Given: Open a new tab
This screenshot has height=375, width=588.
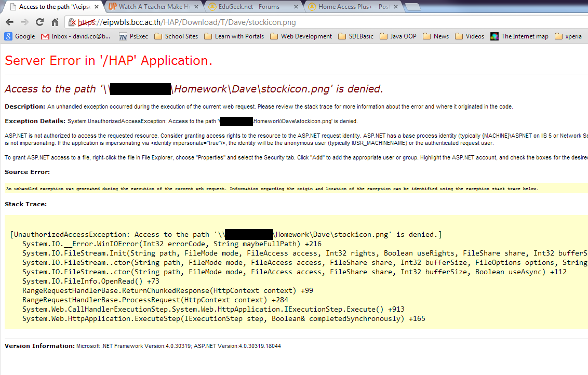Looking at the screenshot, I should point(412,7).
